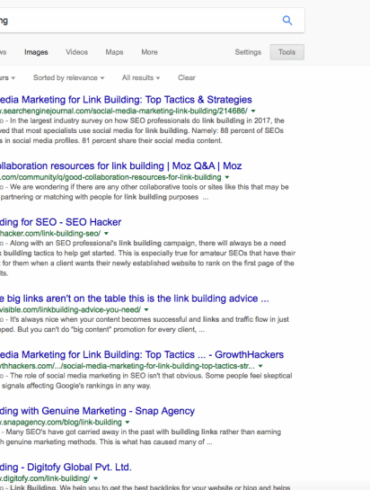
Task: Expand arrow beside growthhackers.com URL
Action: (260, 366)
